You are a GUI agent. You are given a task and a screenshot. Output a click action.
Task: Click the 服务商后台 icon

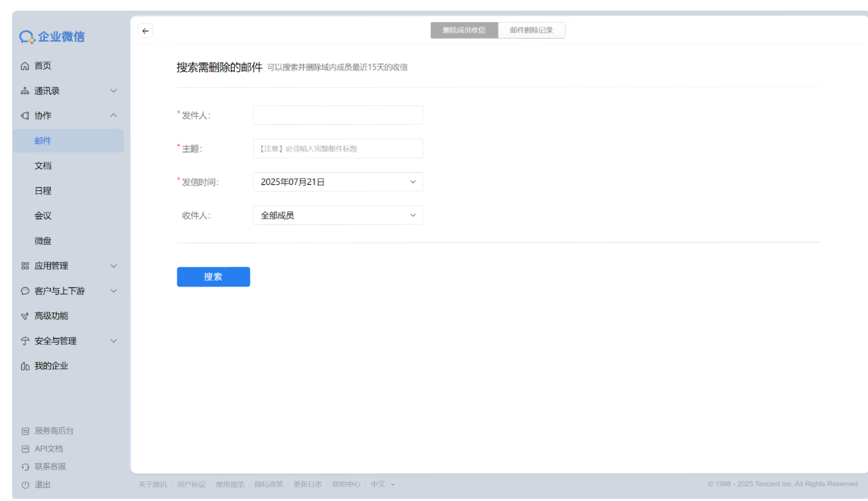point(25,431)
